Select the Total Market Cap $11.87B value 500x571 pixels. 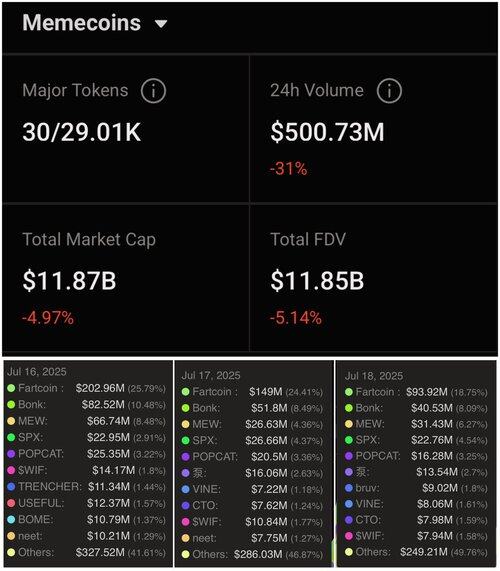69,280
